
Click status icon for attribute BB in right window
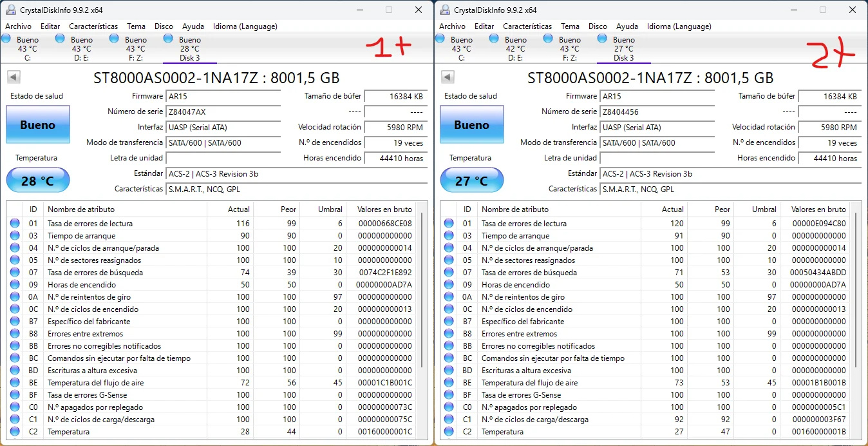(x=449, y=346)
